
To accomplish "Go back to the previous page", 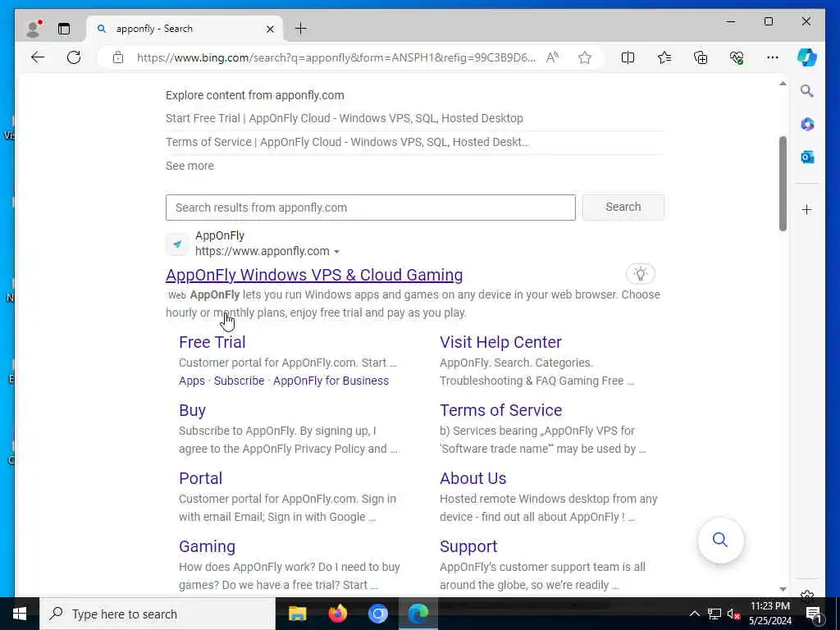I will coord(38,57).
